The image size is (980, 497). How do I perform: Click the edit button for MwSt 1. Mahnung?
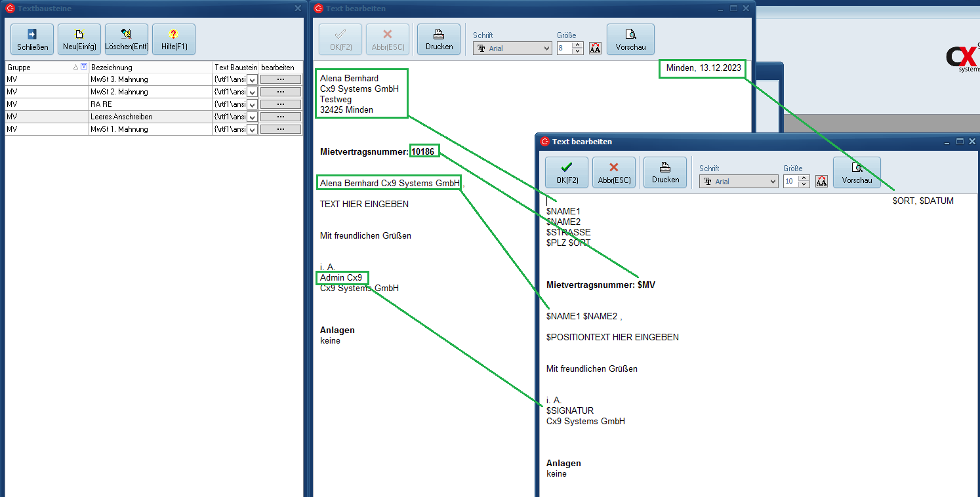point(281,129)
